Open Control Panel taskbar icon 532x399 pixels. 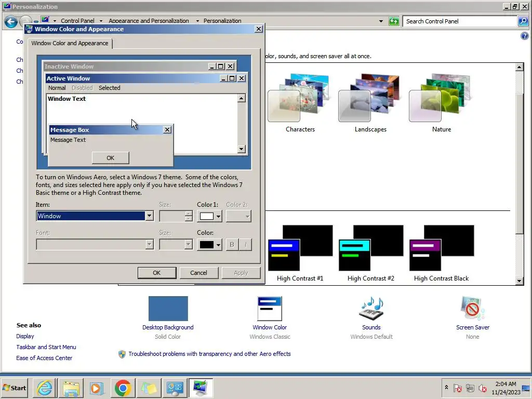point(175,388)
